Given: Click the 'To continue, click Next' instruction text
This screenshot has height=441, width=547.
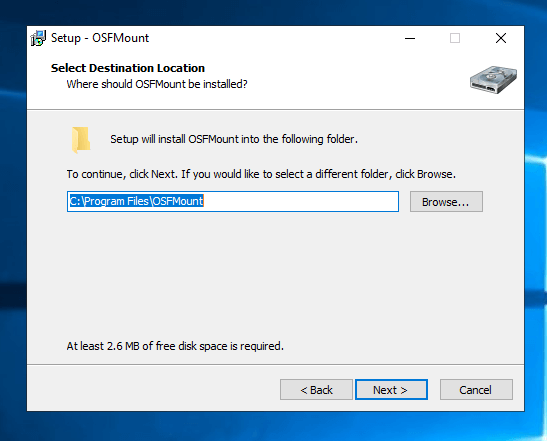Looking at the screenshot, I should [261, 174].
